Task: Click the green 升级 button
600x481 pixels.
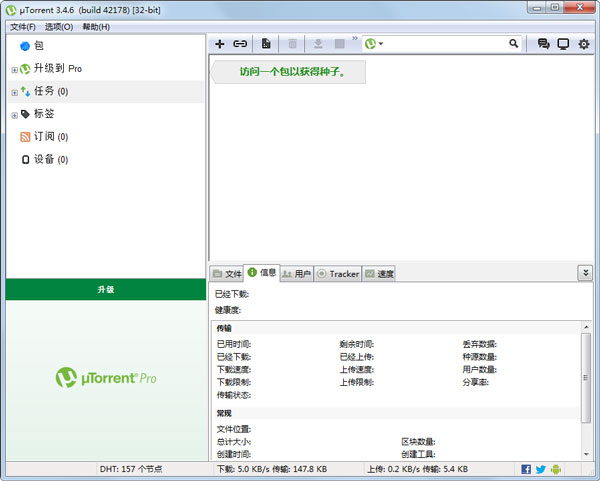Action: tap(106, 289)
